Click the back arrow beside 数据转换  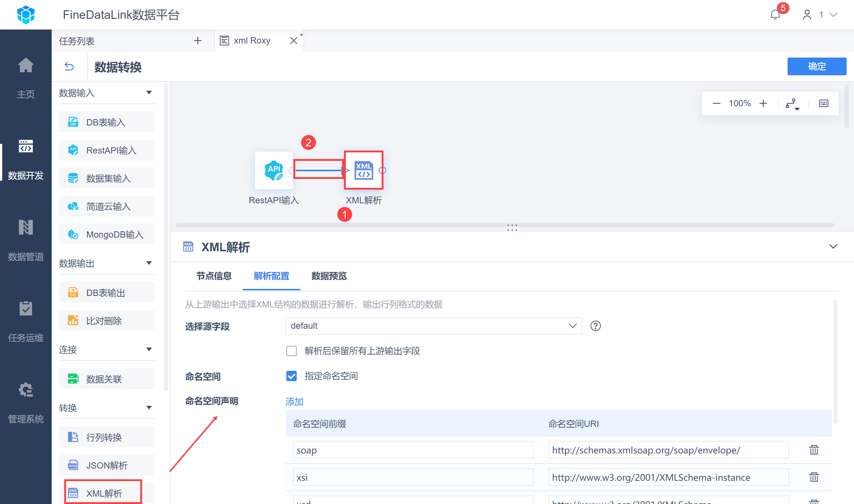tap(69, 66)
